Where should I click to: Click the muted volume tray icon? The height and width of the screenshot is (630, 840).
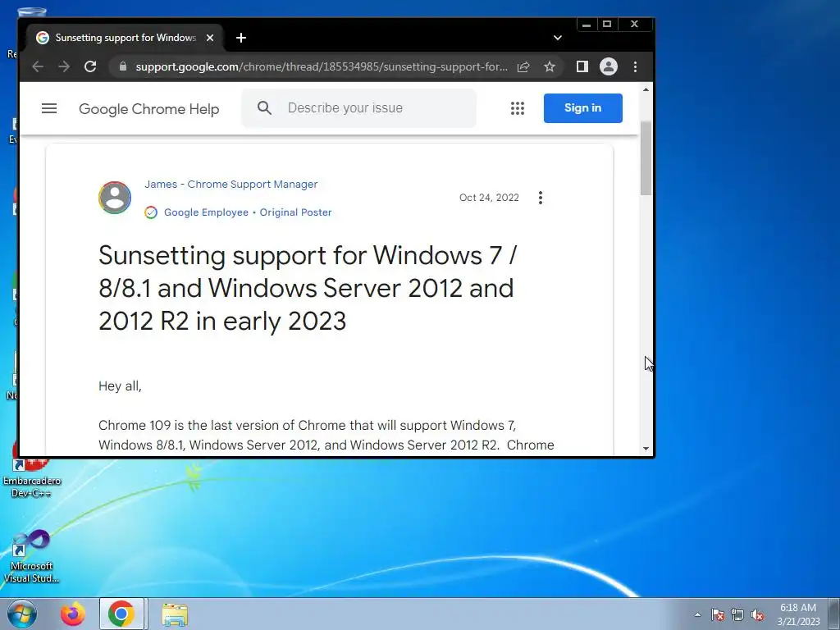(x=757, y=615)
